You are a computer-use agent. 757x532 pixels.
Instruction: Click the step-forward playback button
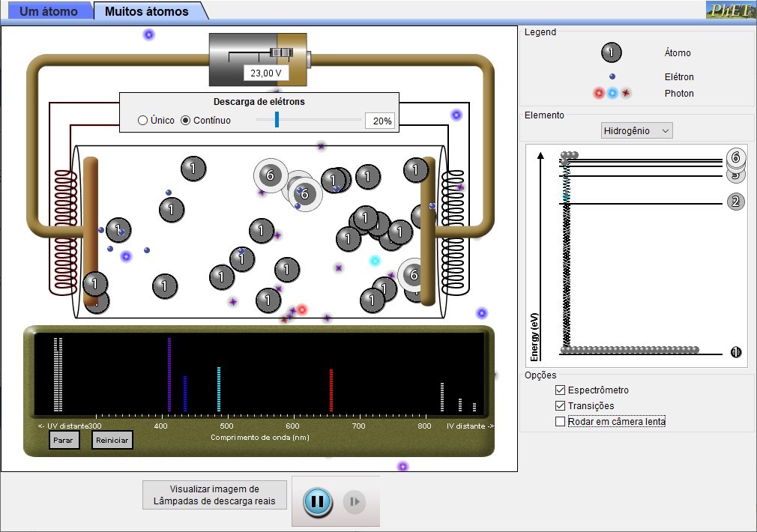coord(354,501)
